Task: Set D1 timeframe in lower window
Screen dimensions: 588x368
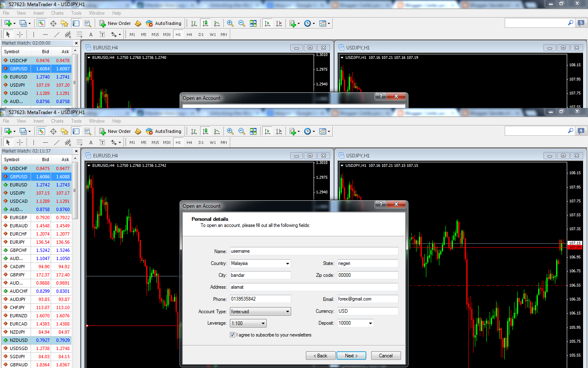Action: click(201, 142)
